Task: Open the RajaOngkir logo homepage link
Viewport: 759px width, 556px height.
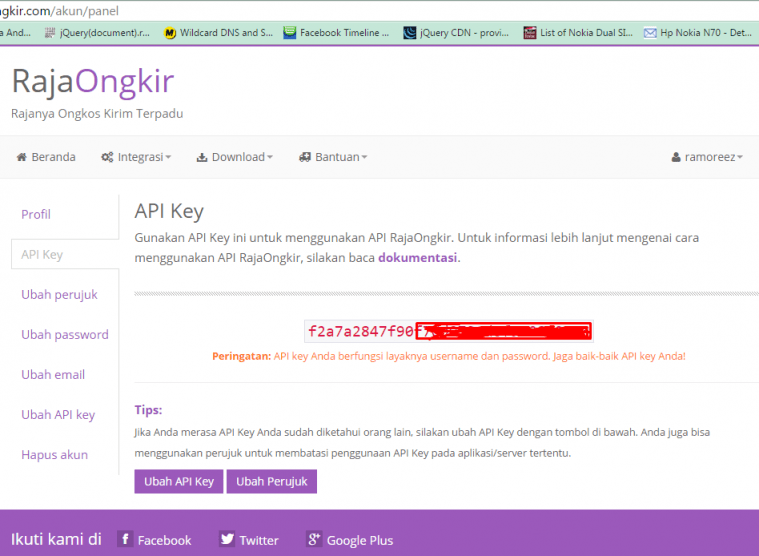Action: 92,81
